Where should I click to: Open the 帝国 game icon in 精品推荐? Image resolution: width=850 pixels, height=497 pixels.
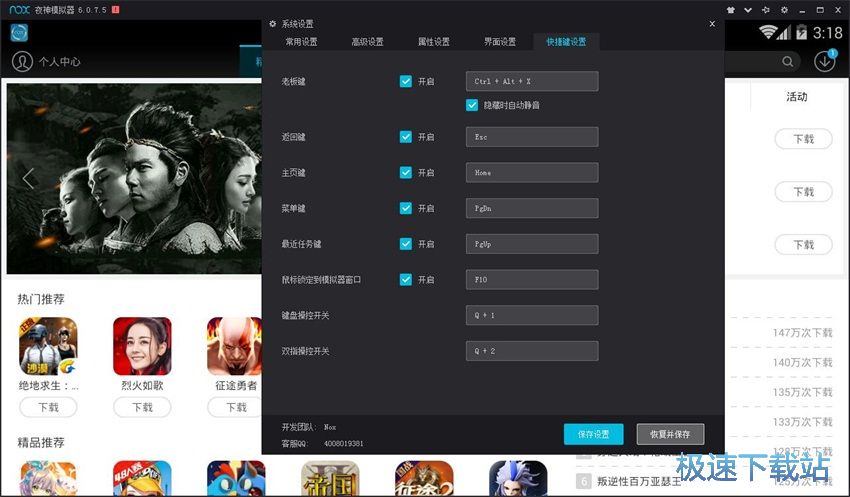click(330, 479)
